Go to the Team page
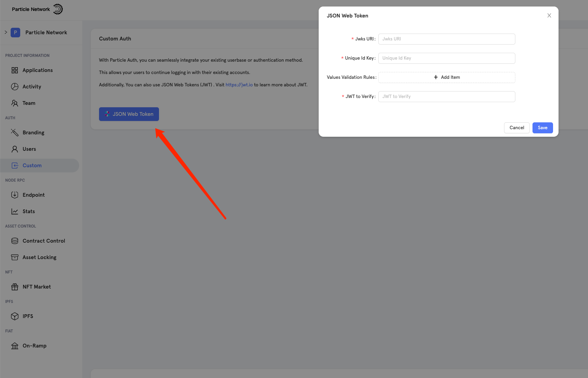Image resolution: width=588 pixels, height=378 pixels. (x=40, y=103)
